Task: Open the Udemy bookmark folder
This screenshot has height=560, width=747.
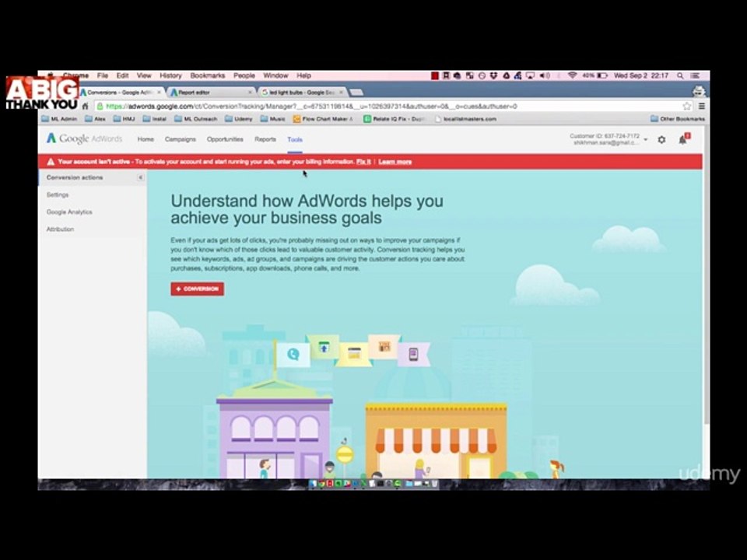Action: (239, 119)
